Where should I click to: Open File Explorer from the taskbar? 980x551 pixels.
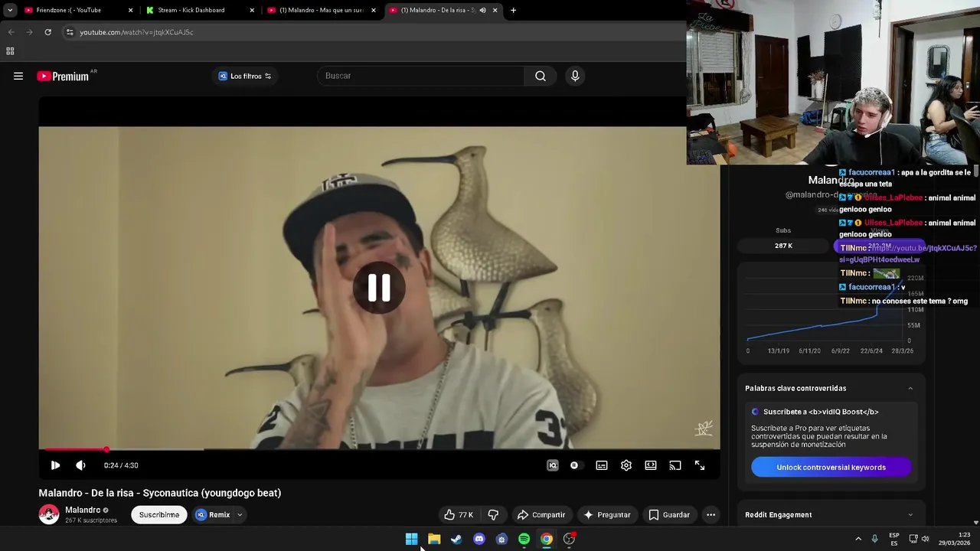pyautogui.click(x=434, y=539)
